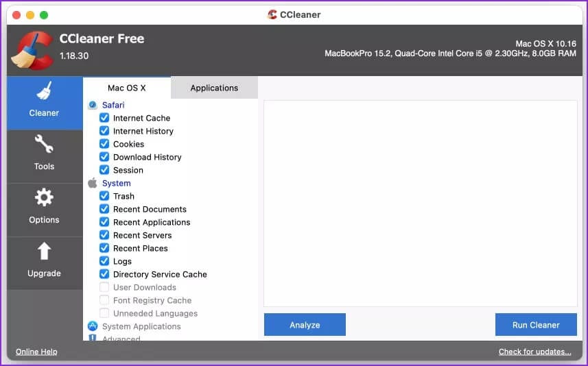Click the Cleaner sidebar label

(x=44, y=113)
